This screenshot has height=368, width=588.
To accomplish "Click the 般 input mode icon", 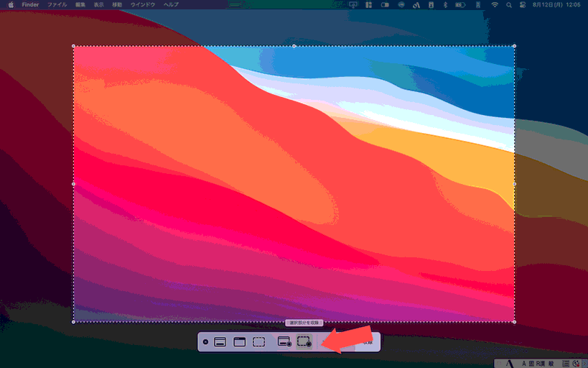I will [551, 364].
